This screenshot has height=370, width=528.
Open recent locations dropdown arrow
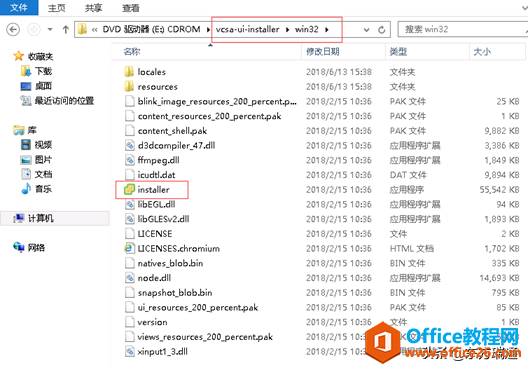click(x=50, y=30)
